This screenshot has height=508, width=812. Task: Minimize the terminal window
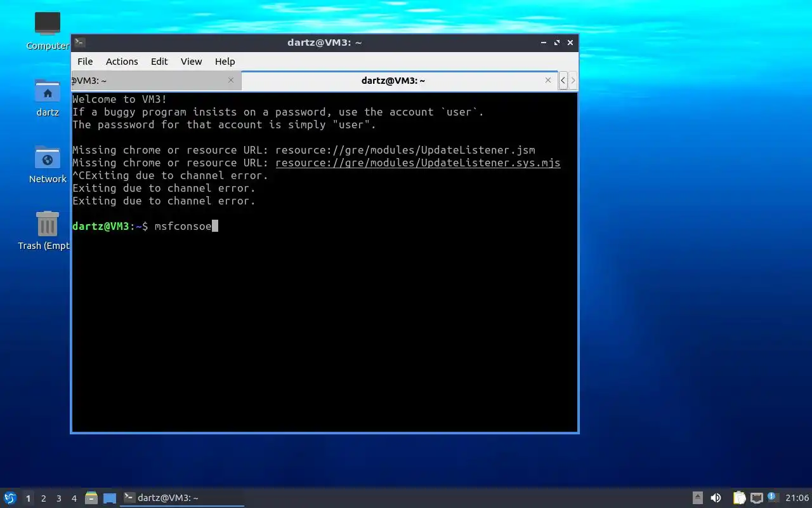click(544, 43)
